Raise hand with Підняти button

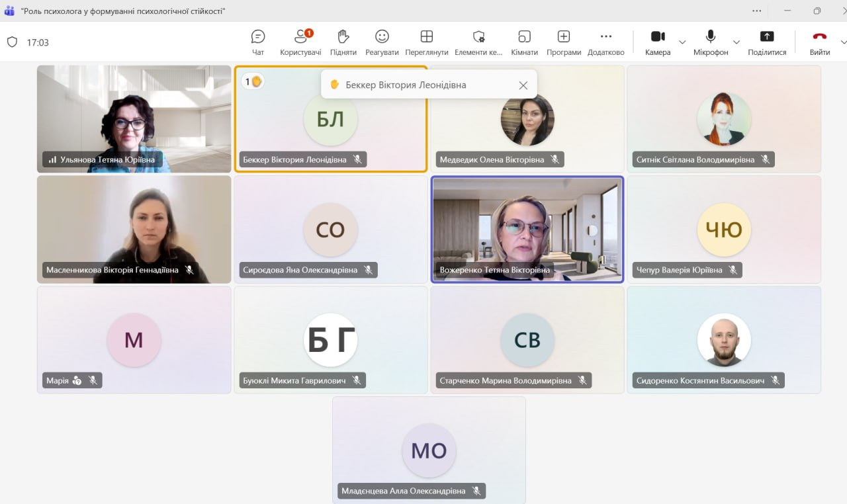pos(343,42)
